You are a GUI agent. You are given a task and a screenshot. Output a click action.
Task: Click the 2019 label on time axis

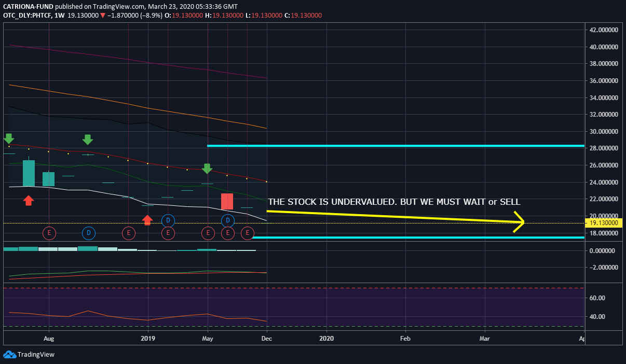click(148, 338)
